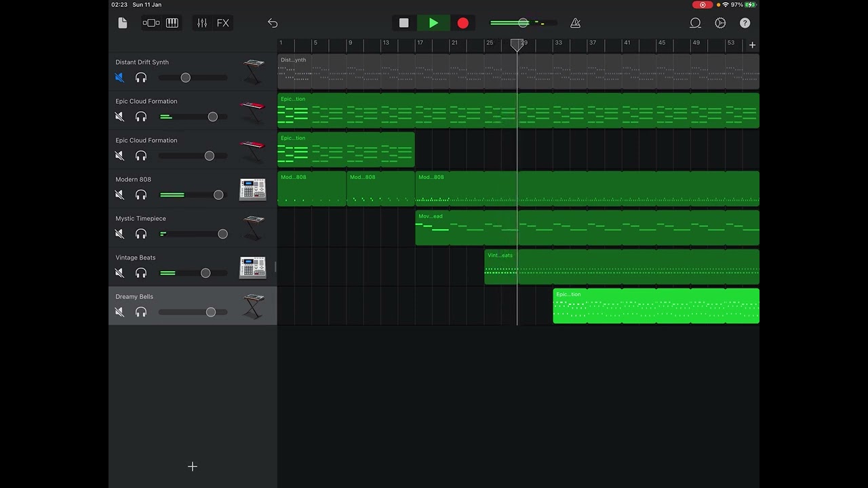Select the third long Mod...808 region
The height and width of the screenshot is (488, 868).
[587, 189]
